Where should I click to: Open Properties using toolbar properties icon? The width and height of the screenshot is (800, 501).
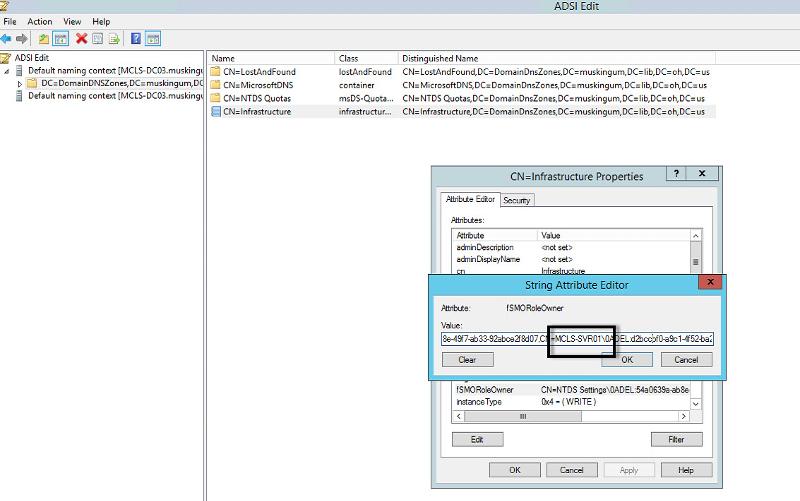97,39
